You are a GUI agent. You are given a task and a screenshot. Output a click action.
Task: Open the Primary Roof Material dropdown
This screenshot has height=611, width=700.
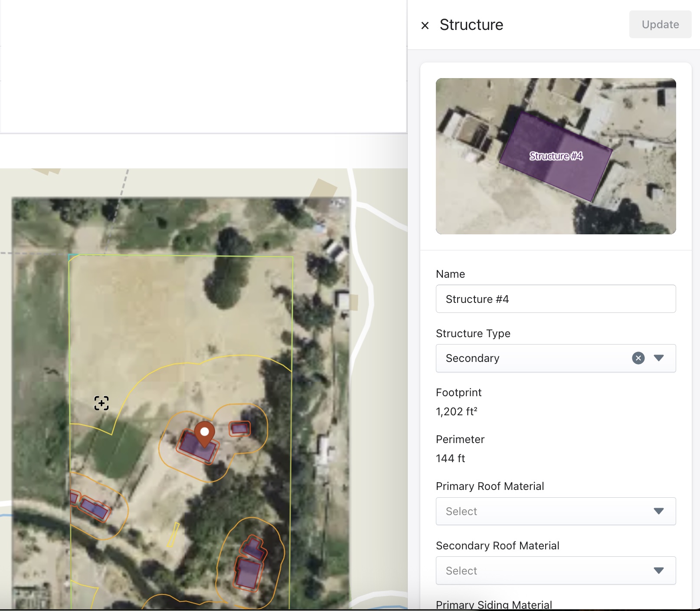tap(555, 511)
